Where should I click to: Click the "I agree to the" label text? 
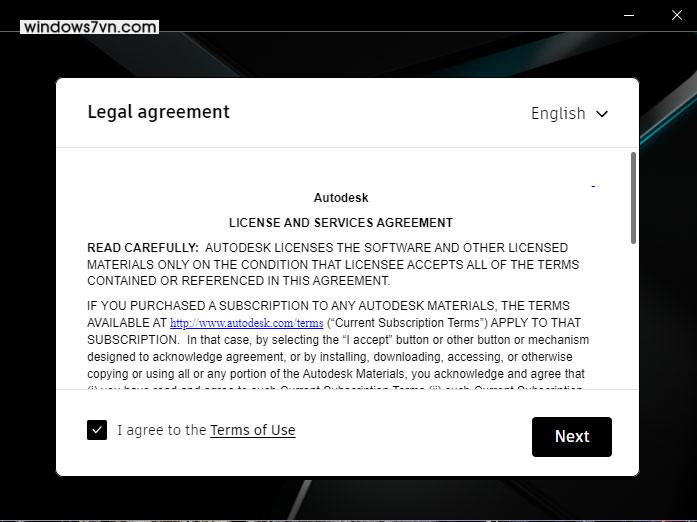(162, 430)
